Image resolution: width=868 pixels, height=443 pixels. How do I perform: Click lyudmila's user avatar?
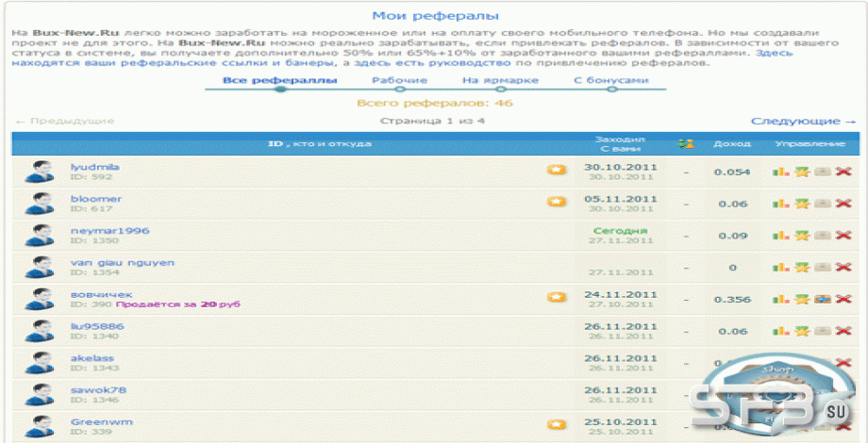40,172
